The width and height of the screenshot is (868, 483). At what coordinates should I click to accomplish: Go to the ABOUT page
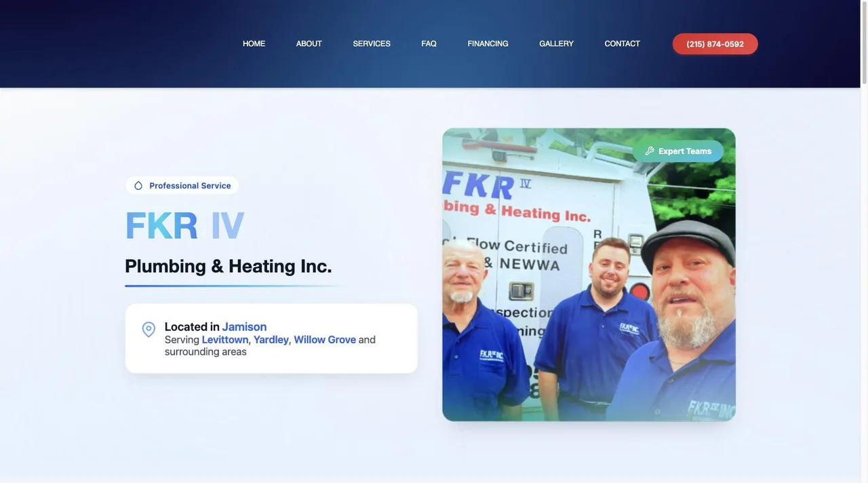pos(309,43)
